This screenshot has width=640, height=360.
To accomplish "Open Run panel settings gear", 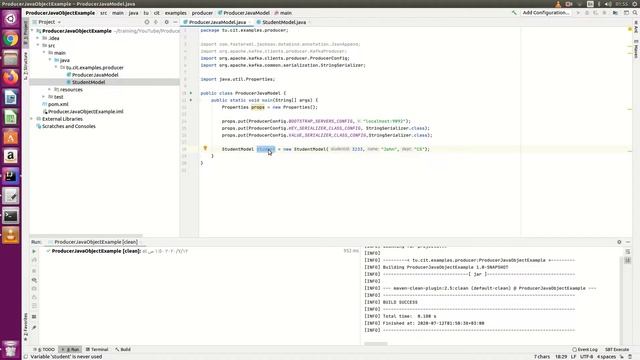I will click(619, 242).
